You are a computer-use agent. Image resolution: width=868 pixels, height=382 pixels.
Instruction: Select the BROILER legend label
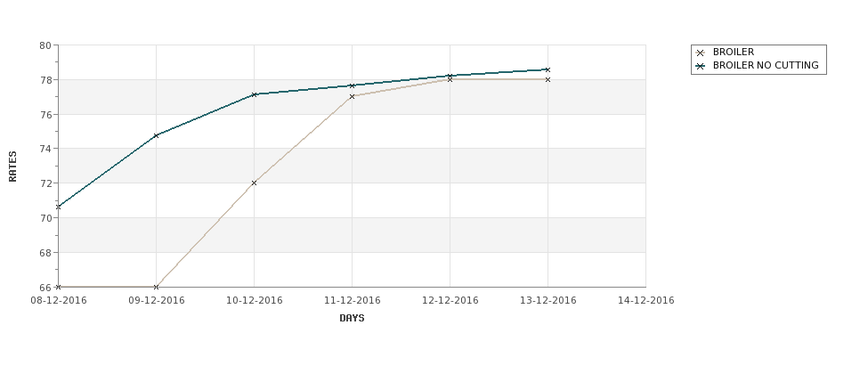[734, 52]
